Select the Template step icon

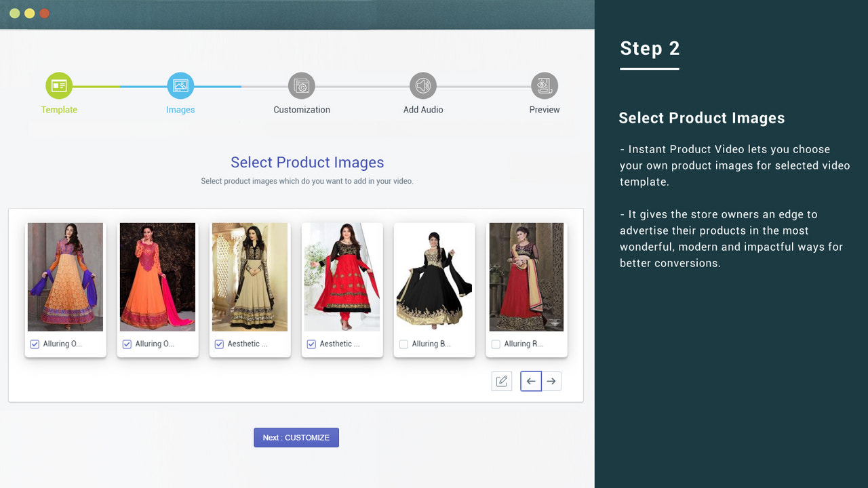click(59, 85)
